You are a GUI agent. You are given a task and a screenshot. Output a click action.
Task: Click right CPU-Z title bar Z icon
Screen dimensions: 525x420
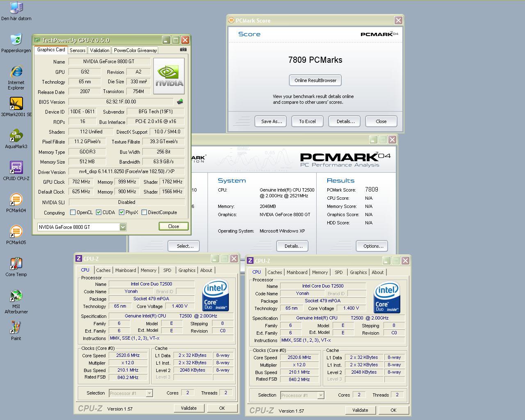coord(250,260)
